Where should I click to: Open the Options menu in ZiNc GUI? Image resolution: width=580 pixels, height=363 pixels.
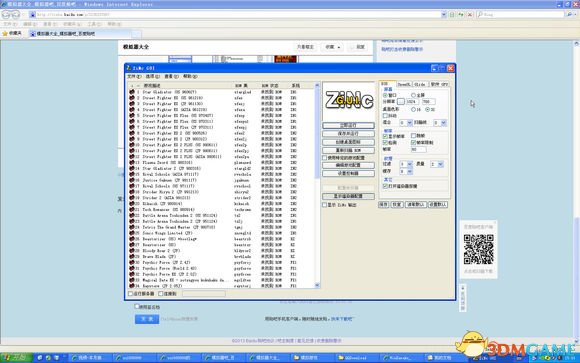click(x=152, y=76)
